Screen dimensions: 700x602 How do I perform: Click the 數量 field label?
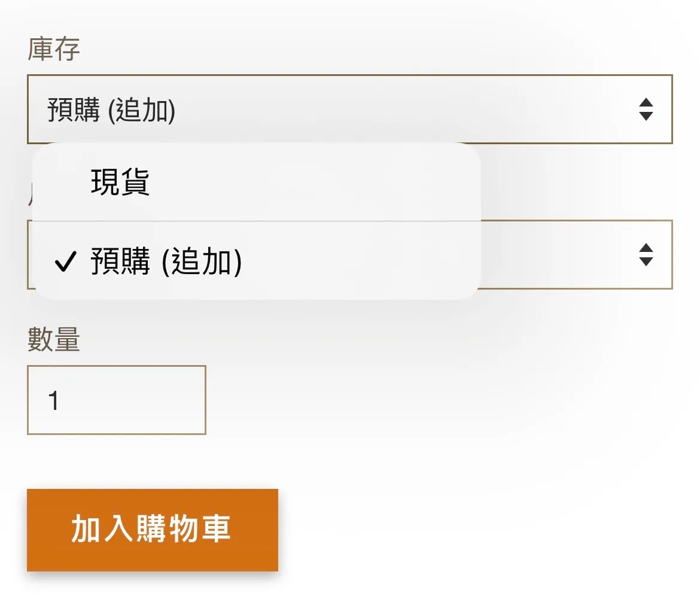54,340
